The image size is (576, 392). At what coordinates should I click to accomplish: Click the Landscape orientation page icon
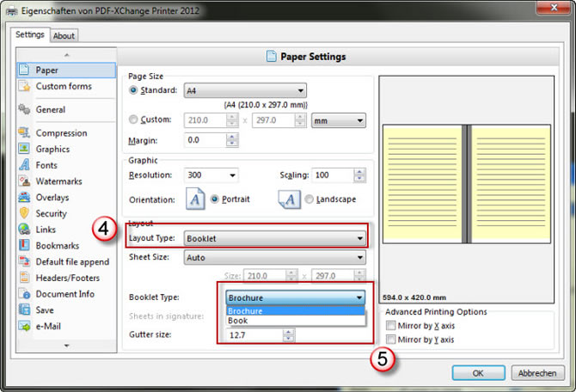(289, 199)
